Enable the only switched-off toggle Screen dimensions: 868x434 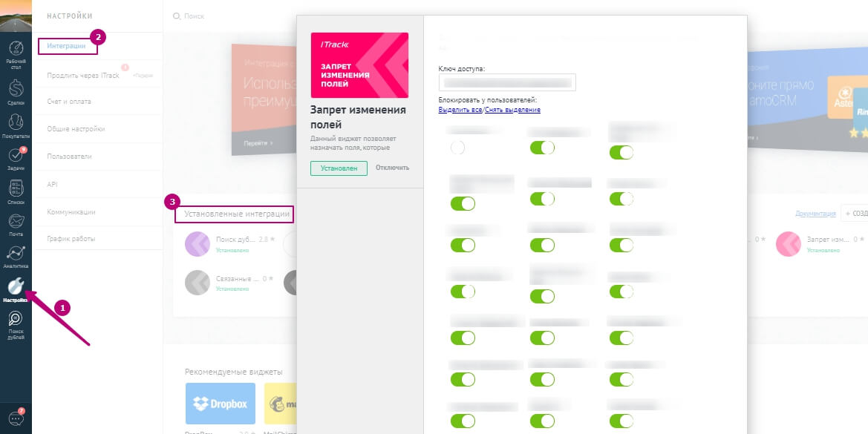tap(457, 148)
